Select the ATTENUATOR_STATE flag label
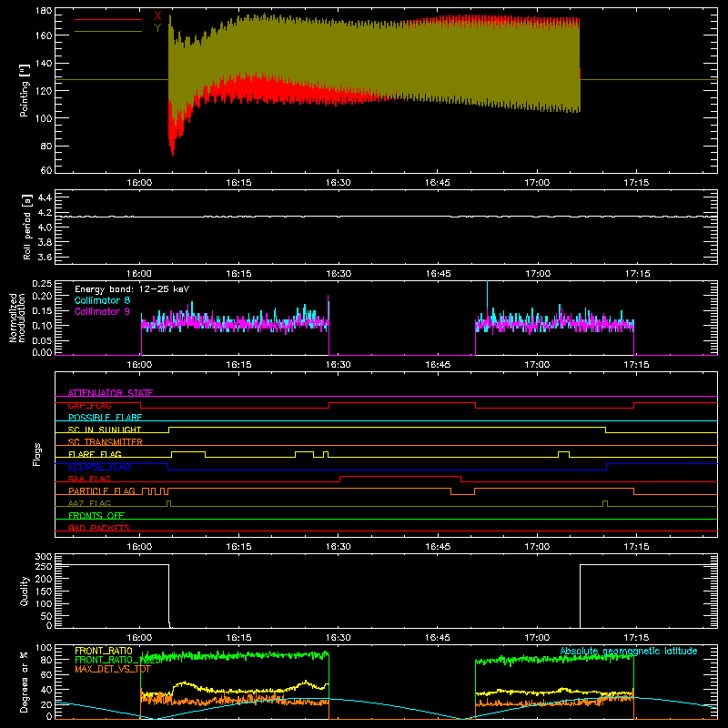The image size is (728, 728). pos(110,393)
